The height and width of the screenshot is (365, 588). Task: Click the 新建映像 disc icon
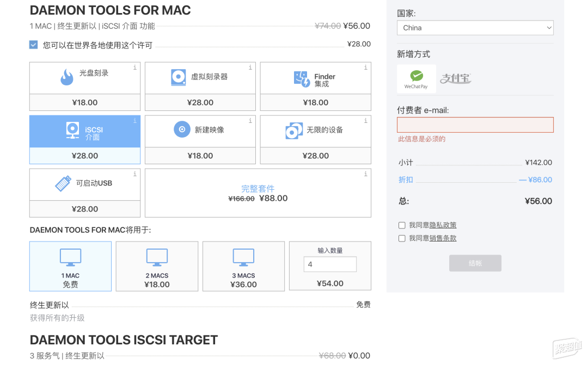tap(182, 129)
